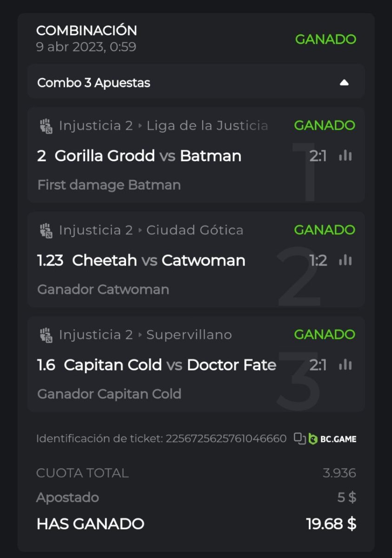
Task: Select the Combo 3 Apuestas header text
Action: 93,83
